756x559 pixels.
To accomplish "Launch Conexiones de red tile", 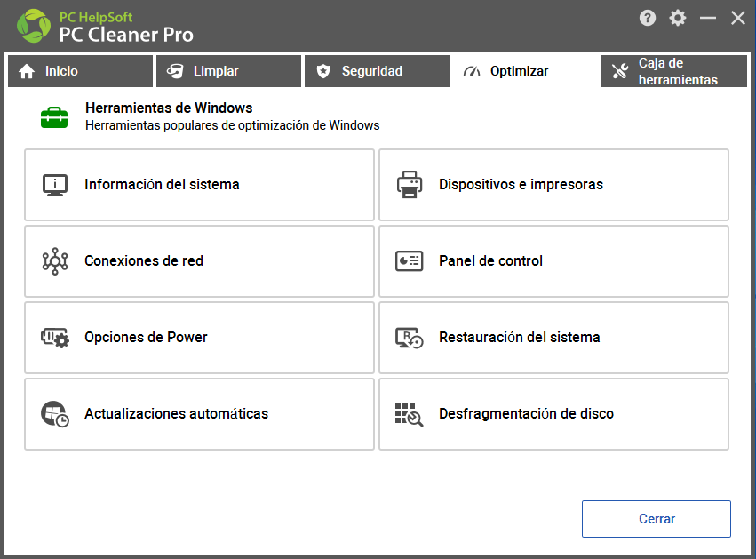I will click(200, 261).
